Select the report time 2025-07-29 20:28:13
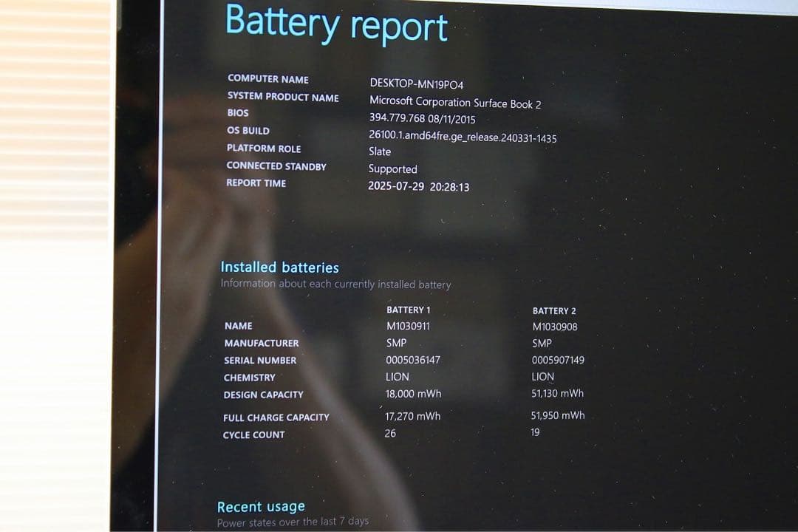798x532 pixels. (420, 187)
